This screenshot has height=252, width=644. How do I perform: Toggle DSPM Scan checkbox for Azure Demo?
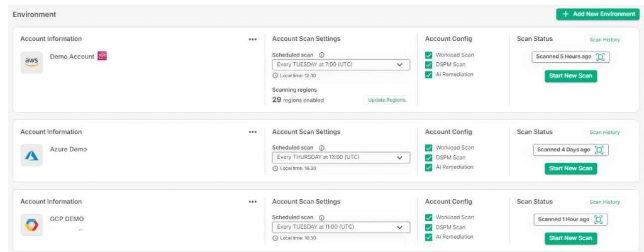point(429,158)
